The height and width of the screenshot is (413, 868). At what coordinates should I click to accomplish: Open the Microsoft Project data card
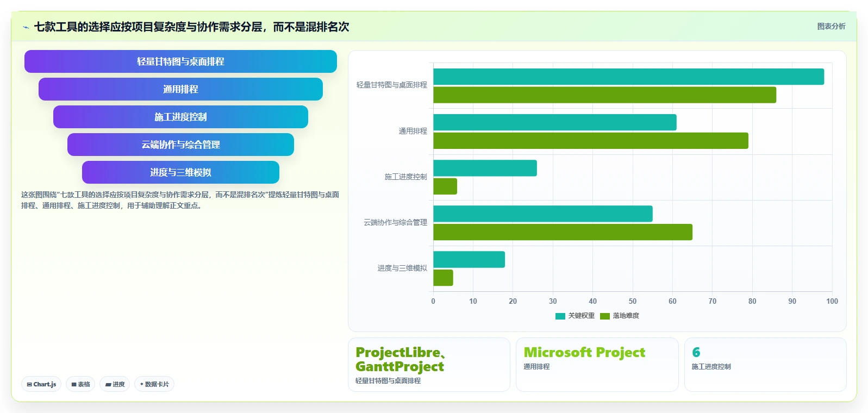(x=597, y=365)
